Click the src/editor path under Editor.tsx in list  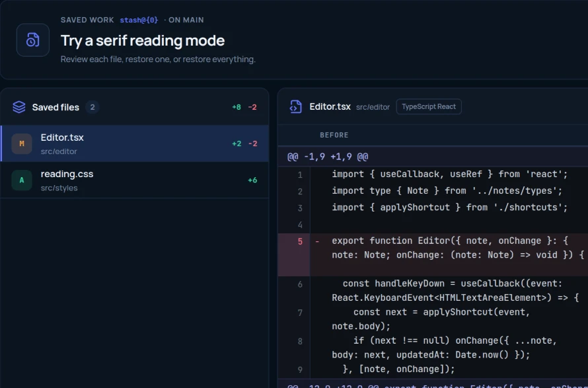(x=59, y=151)
